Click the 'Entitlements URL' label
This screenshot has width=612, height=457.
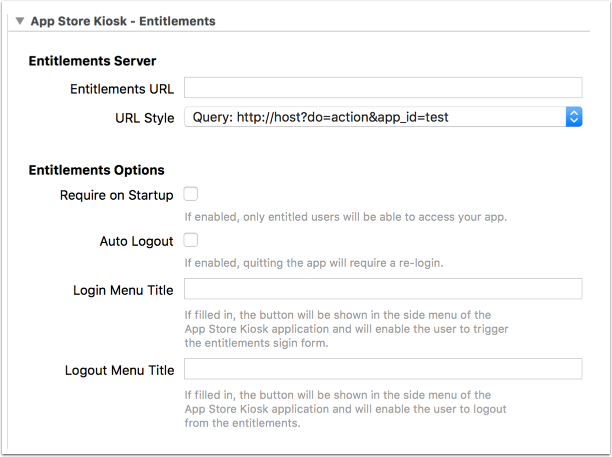[x=121, y=89]
